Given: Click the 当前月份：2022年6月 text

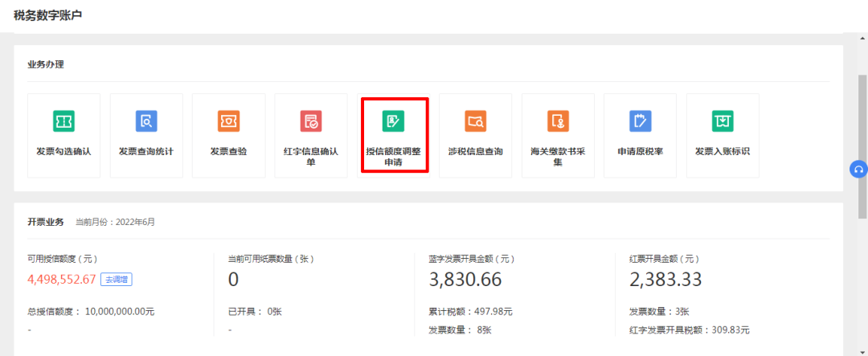Looking at the screenshot, I should click(115, 222).
